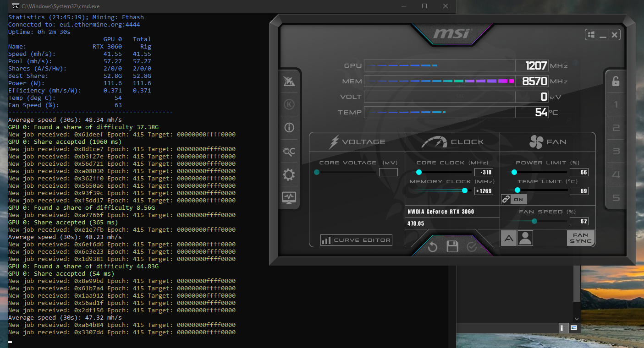
Task: Save profile with the floppy disk icon
Action: (x=452, y=247)
